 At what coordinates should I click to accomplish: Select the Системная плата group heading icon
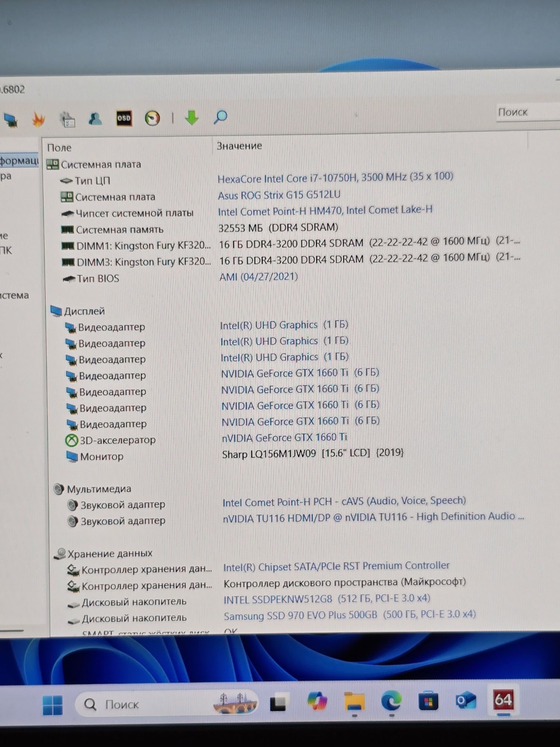53,164
